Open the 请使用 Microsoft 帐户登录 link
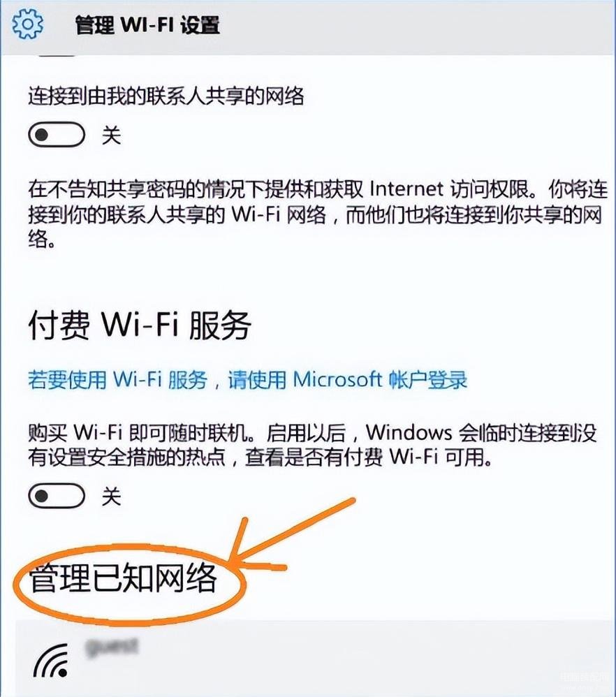This screenshot has height=697, width=616. click(348, 380)
